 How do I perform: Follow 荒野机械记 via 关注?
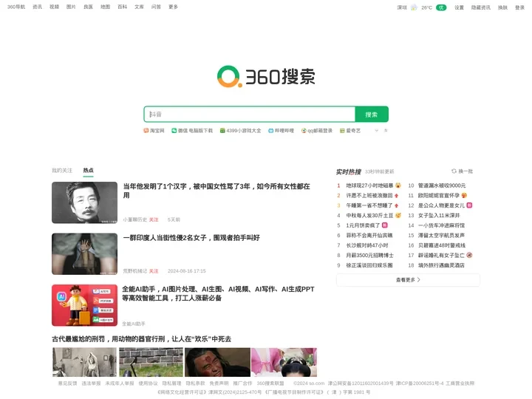tap(154, 270)
